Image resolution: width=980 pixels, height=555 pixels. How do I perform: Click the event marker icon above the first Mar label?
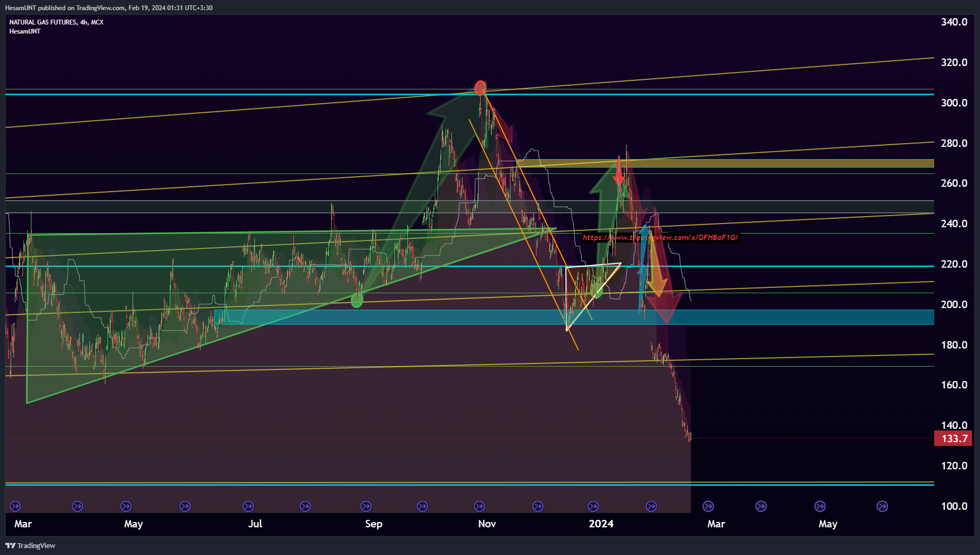[15, 506]
